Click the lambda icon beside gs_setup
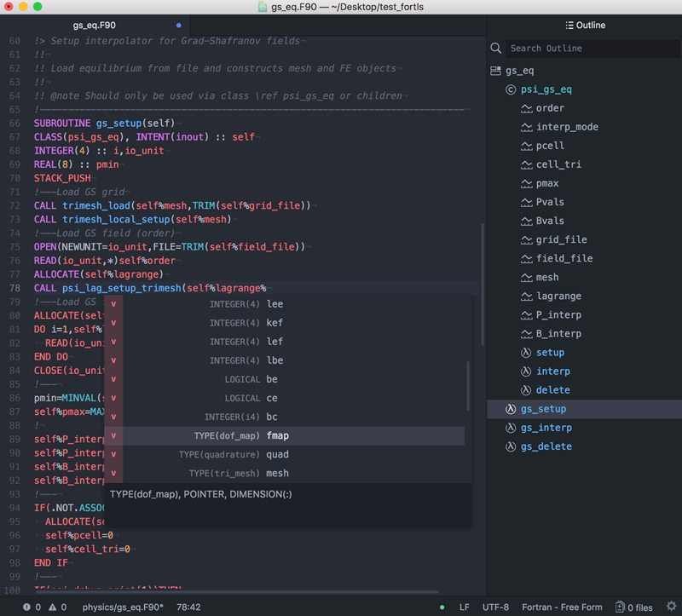Viewport: 682px width, 616px height. click(x=511, y=409)
